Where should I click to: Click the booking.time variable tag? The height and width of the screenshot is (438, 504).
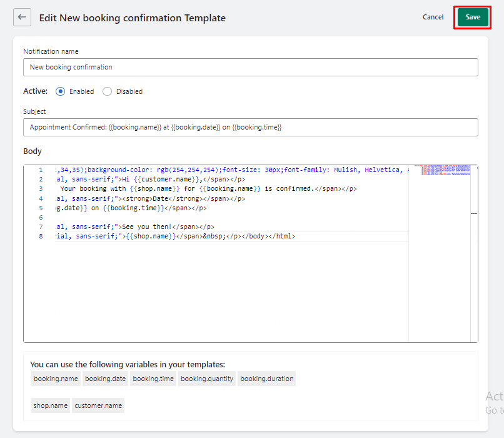coord(153,379)
